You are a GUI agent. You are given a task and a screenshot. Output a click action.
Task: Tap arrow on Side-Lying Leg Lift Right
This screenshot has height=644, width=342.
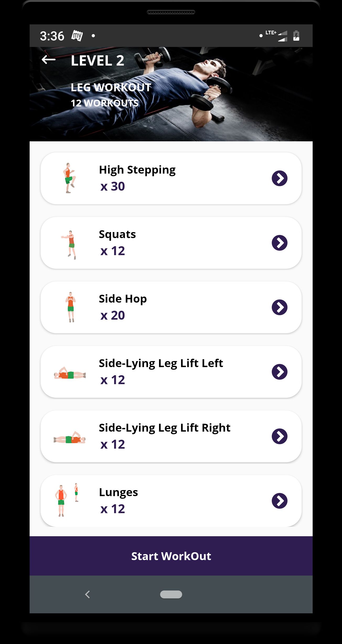coord(279,436)
